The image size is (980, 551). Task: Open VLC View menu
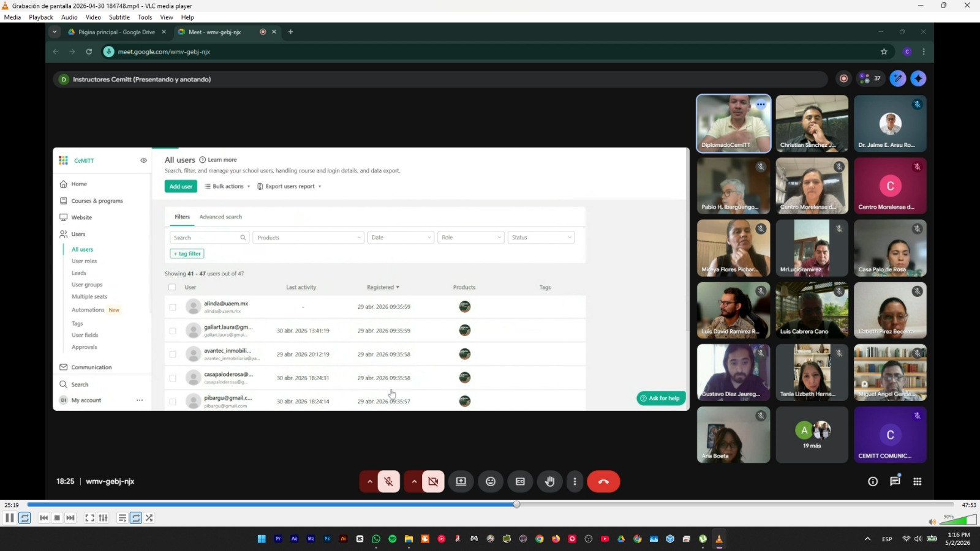coord(167,17)
